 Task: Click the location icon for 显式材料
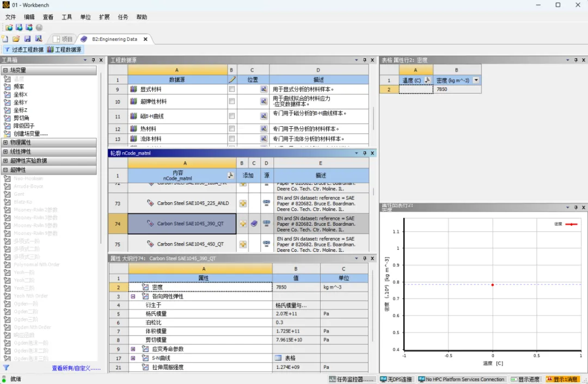click(x=264, y=89)
